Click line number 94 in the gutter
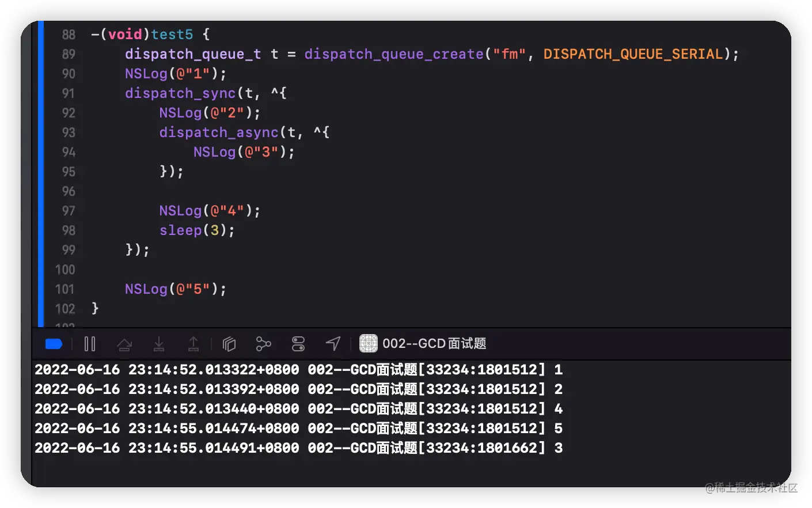The height and width of the screenshot is (508, 812). coord(69,152)
